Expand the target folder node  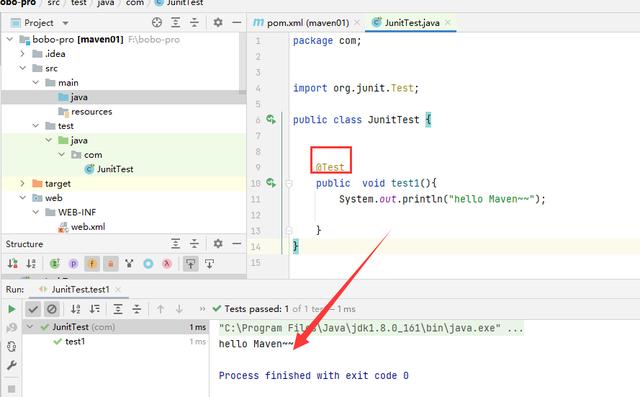(x=23, y=184)
